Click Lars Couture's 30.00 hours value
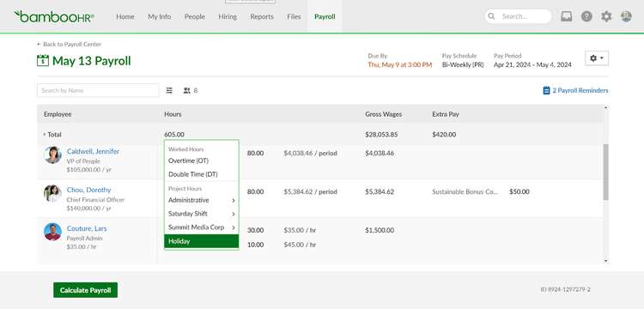The width and height of the screenshot is (644, 309). pos(256,230)
